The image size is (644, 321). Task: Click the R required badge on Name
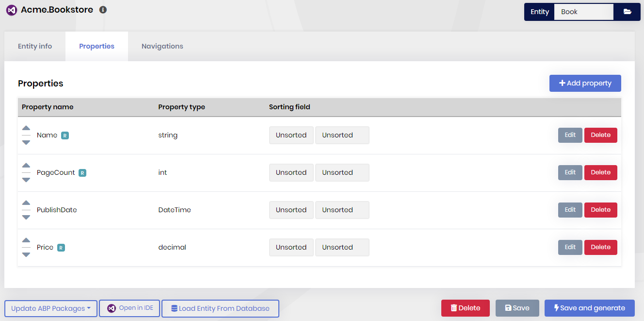tap(65, 135)
